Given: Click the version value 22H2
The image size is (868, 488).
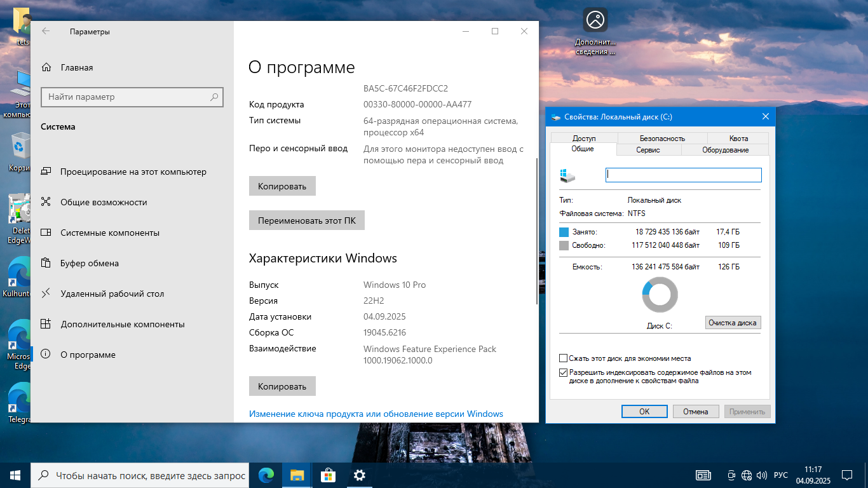Looking at the screenshot, I should click(374, 301).
